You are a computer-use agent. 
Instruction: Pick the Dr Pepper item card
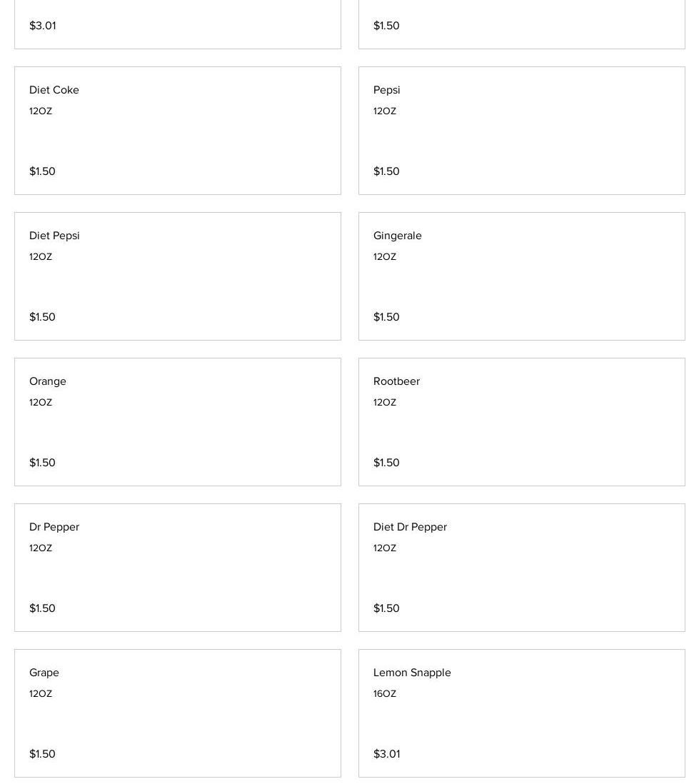[x=177, y=568]
